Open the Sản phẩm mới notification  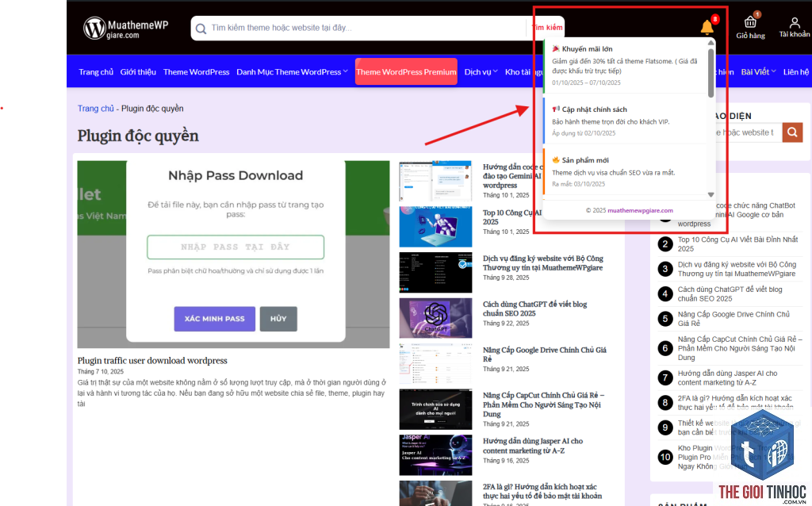626,171
